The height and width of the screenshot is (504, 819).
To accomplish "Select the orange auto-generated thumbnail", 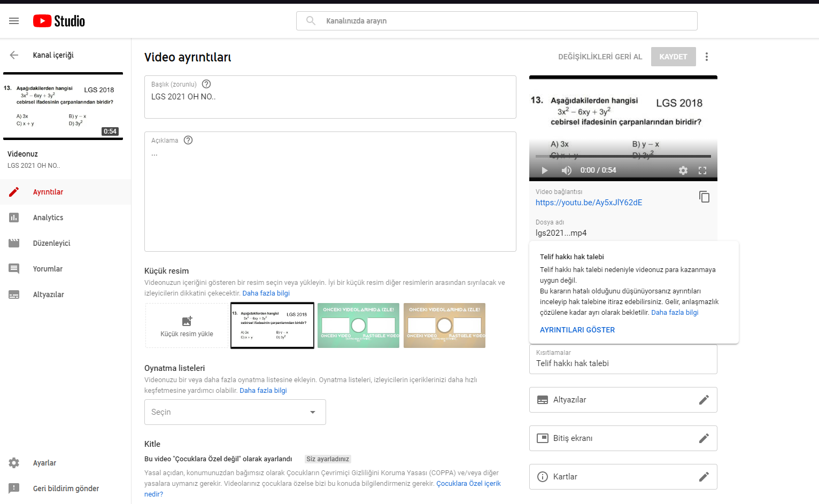I will tap(444, 325).
